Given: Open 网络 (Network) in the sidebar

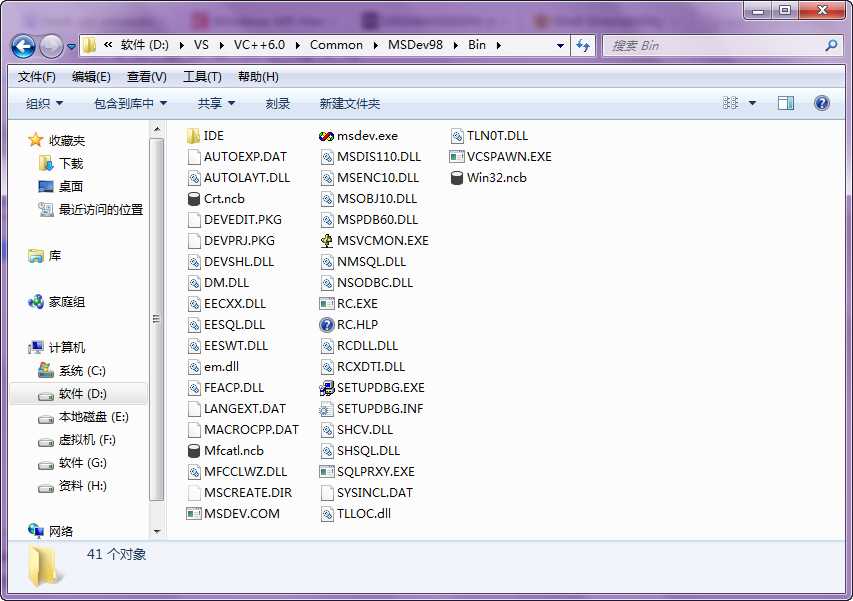Looking at the screenshot, I should click(x=51, y=531).
